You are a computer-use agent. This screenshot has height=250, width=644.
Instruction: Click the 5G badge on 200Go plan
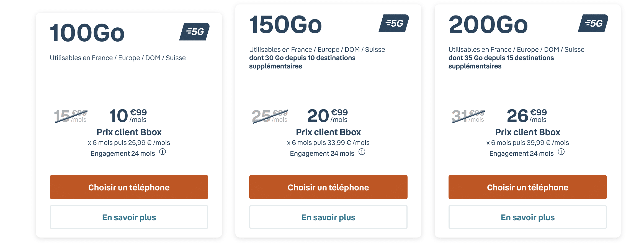[x=593, y=23]
